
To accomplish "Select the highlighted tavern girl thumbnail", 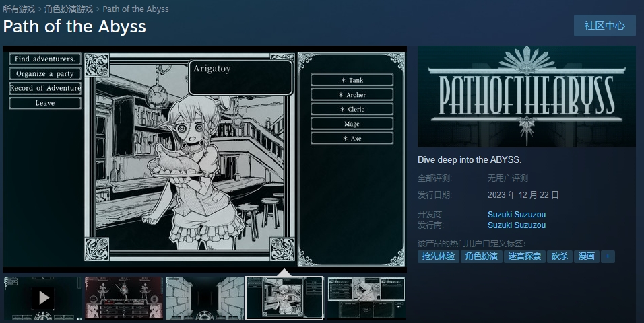I will tap(284, 298).
